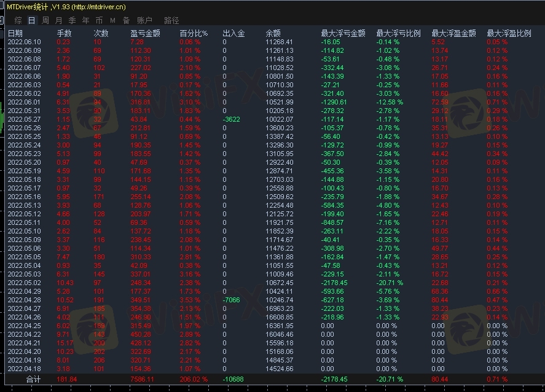The image size is (545, 392).
Task: Click the mtdriver.cn URL in the title
Action: click(98, 7)
